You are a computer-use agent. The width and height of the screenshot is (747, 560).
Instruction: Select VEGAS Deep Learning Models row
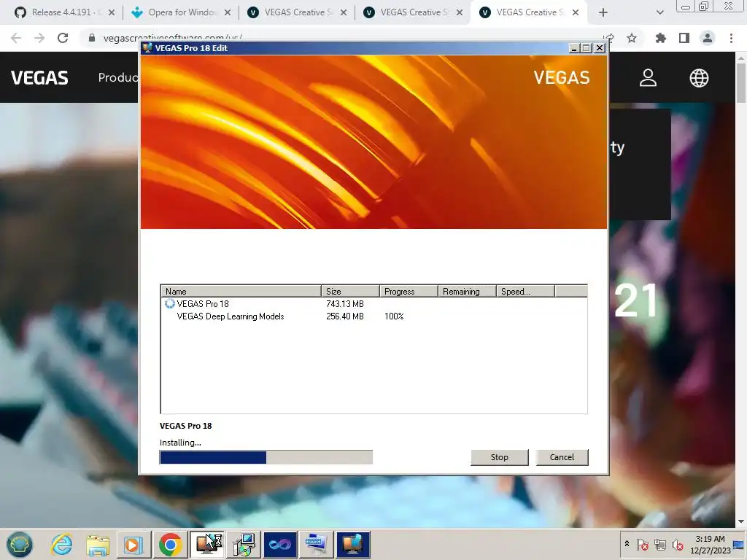pos(373,316)
